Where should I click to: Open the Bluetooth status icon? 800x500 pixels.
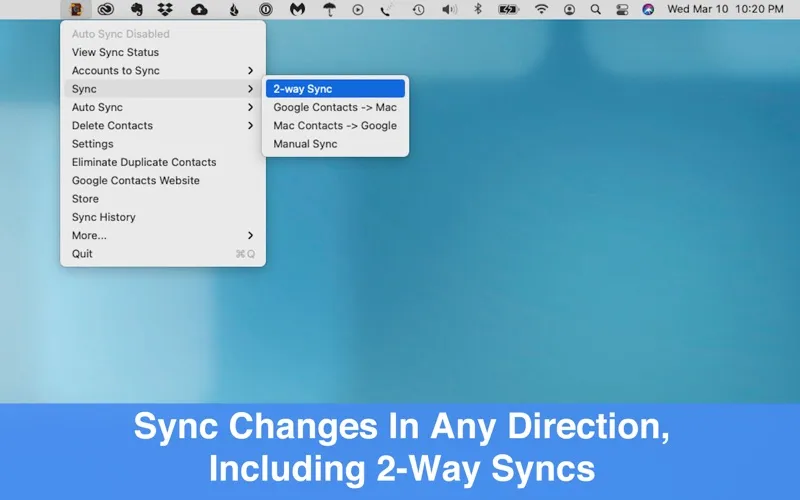pos(477,9)
